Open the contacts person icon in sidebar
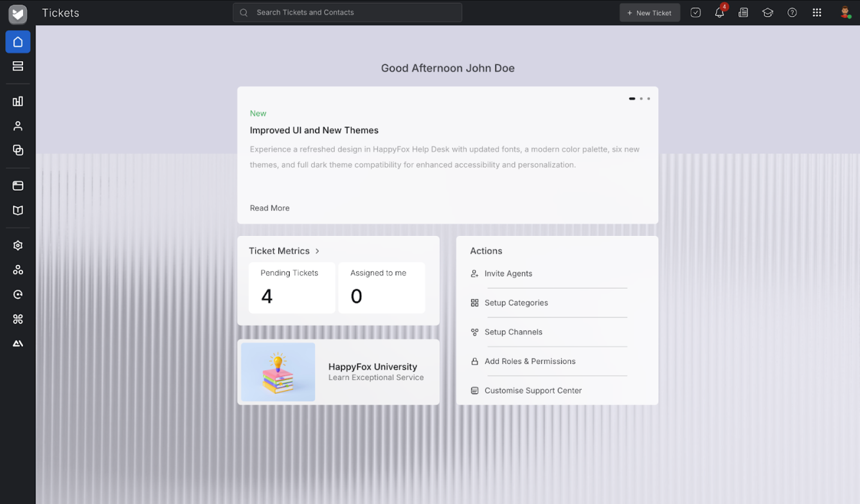Viewport: 860px width, 504px height. coord(18,126)
